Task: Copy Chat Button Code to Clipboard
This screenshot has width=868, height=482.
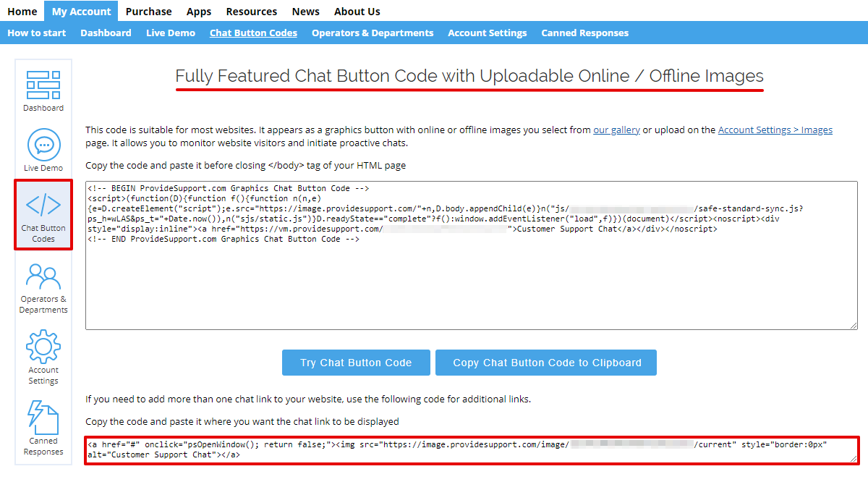Action: click(x=545, y=362)
